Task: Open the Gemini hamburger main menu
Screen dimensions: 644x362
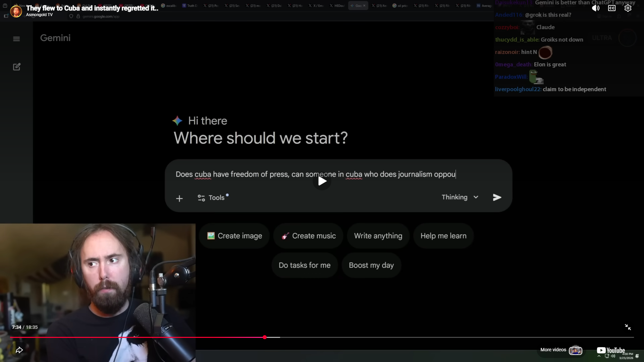Action: pyautogui.click(x=16, y=39)
